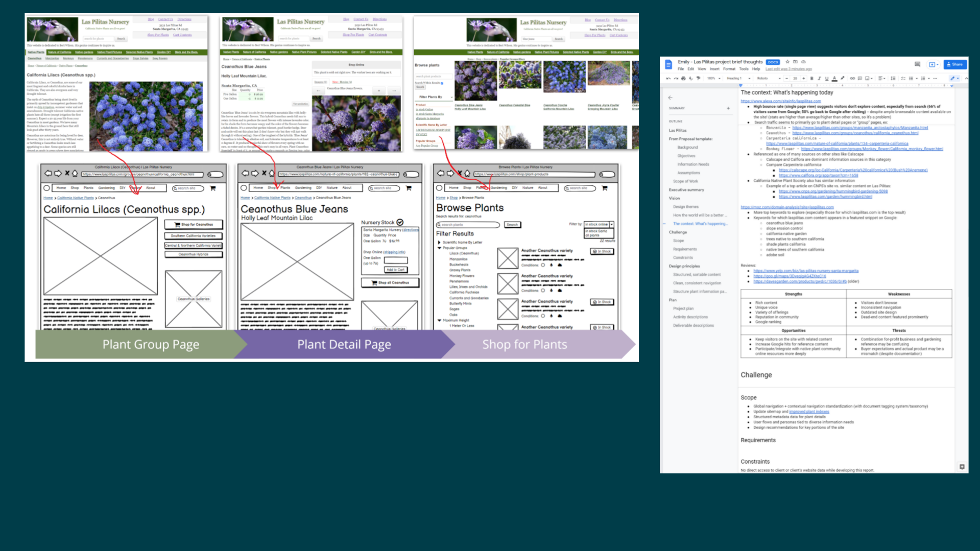Viewport: 980px width, 551px height.
Task: Go to the Challenge outline heading
Action: [678, 232]
